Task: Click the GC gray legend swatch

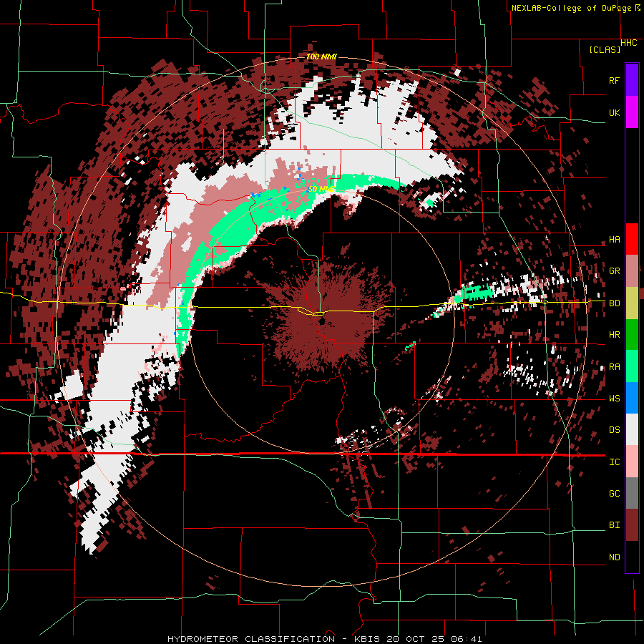Action: pyautogui.click(x=632, y=493)
